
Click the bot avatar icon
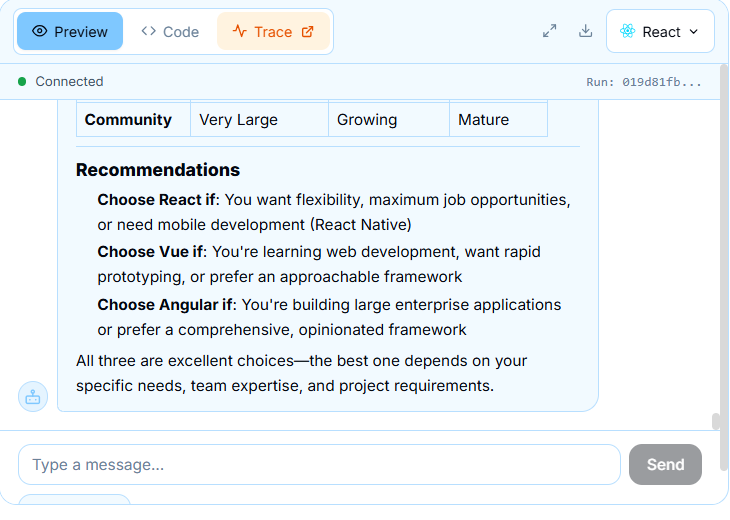(x=33, y=397)
